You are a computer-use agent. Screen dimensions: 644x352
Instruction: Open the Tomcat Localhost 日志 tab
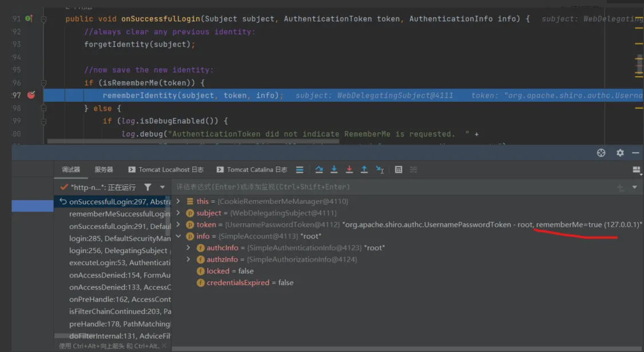[166, 169]
